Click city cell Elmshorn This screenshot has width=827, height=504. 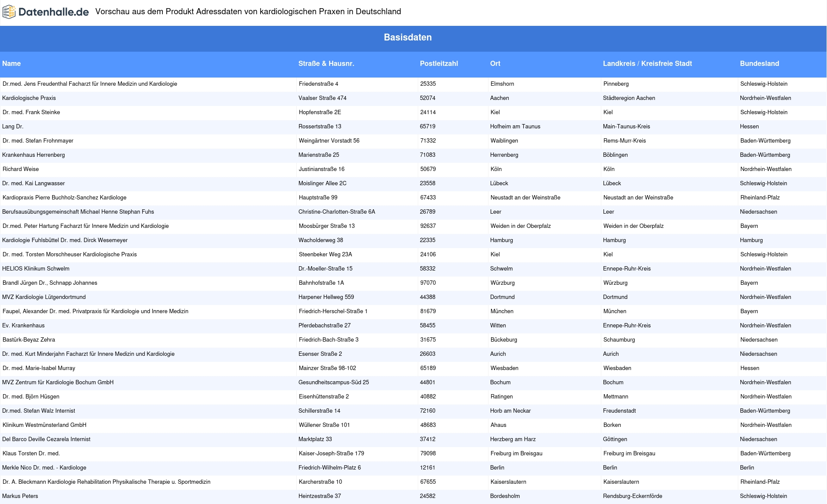pyautogui.click(x=502, y=84)
